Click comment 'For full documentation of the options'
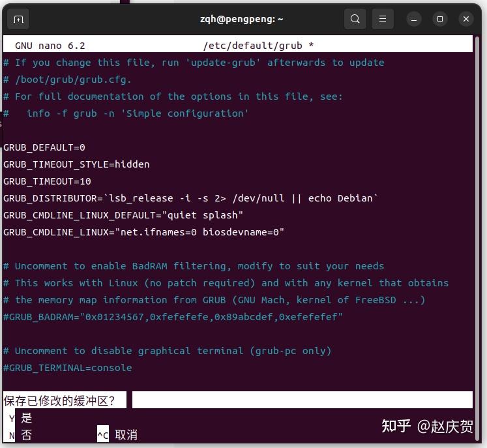This screenshot has width=487, height=448. (173, 97)
